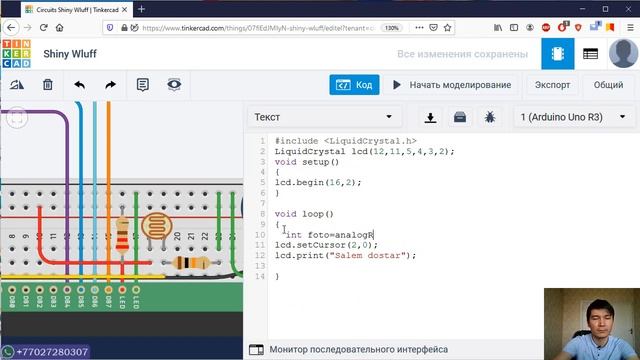Reload the browser page
This screenshot has width=640, height=360.
pyautogui.click(x=44, y=28)
